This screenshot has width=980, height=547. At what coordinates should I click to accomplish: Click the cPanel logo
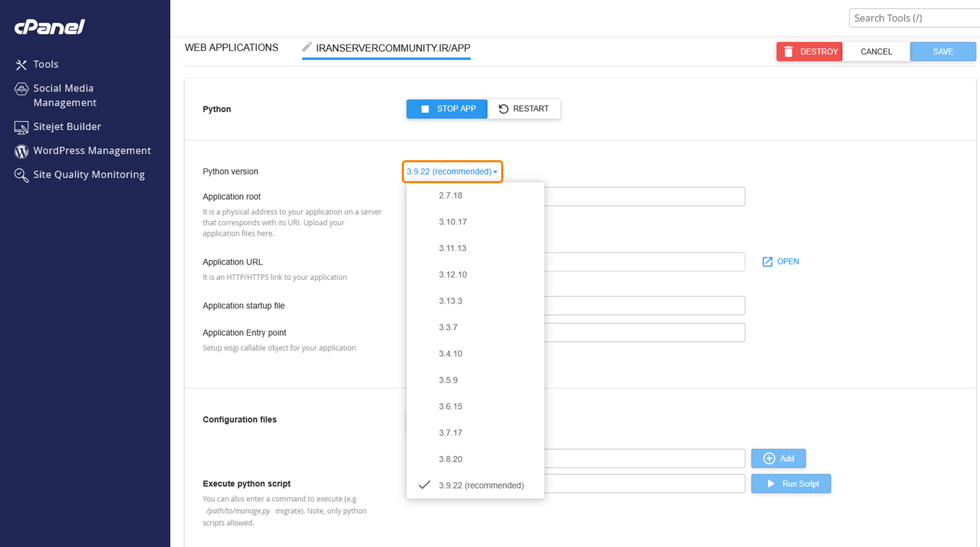pos(50,27)
